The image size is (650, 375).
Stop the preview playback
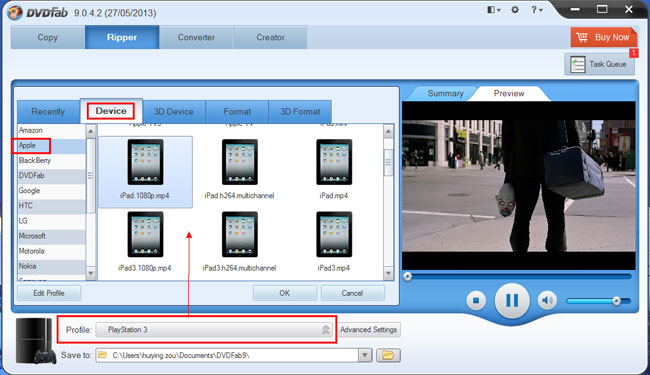476,300
